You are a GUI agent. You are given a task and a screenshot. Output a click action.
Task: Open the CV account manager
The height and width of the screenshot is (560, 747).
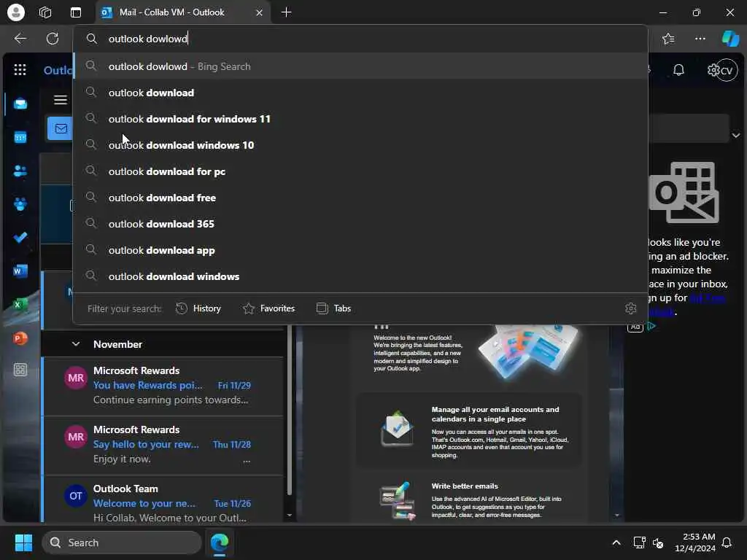(x=727, y=71)
